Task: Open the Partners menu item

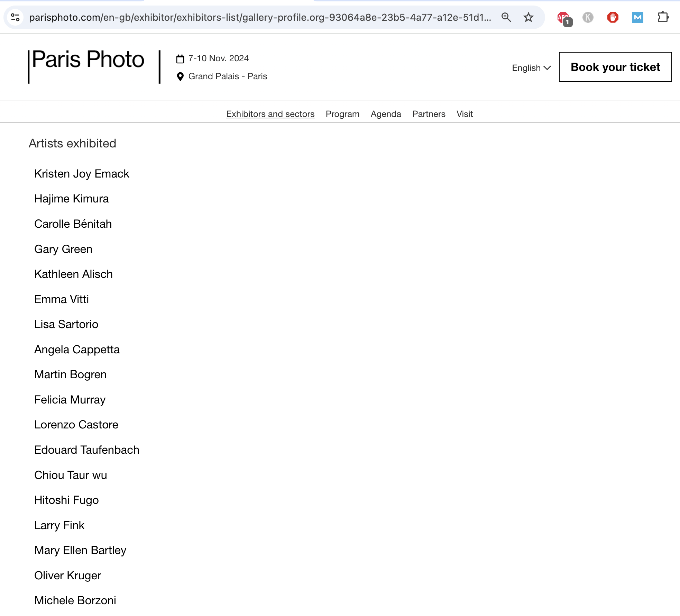Action: click(x=429, y=114)
